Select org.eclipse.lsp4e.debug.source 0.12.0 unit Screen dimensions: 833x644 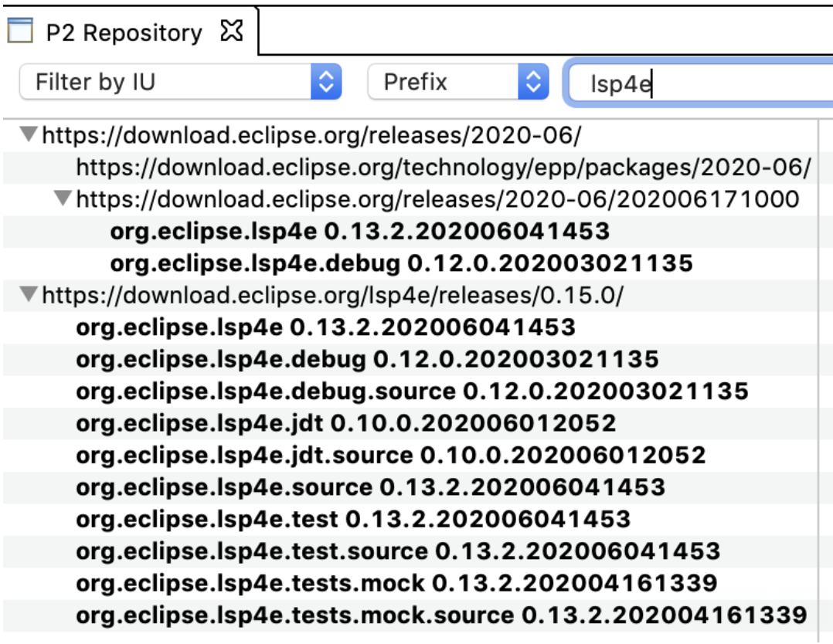(412, 391)
